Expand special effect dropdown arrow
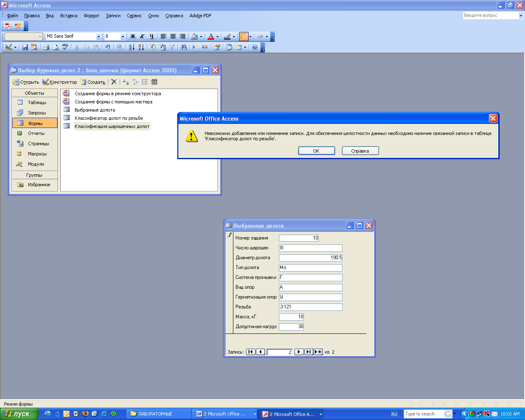 point(267,36)
